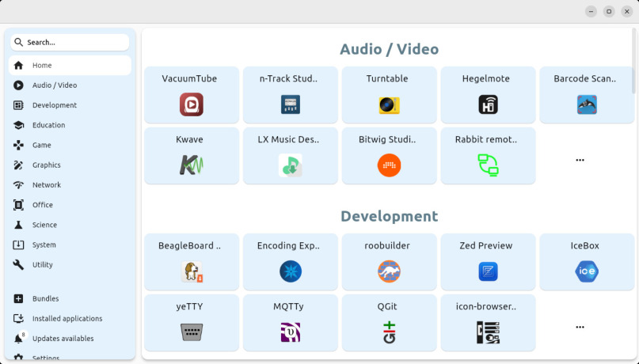
Task: Click the Zed Preview icon
Action: pos(488,271)
